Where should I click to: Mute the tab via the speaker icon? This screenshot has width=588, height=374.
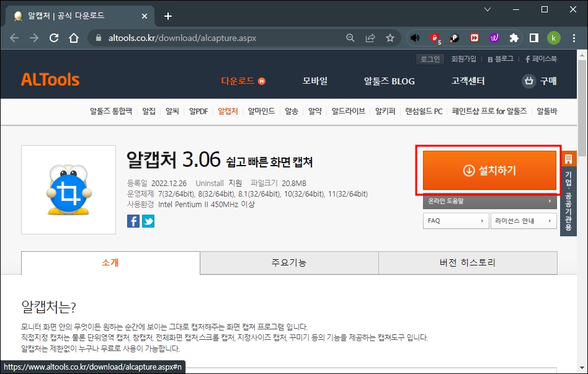tap(415, 37)
